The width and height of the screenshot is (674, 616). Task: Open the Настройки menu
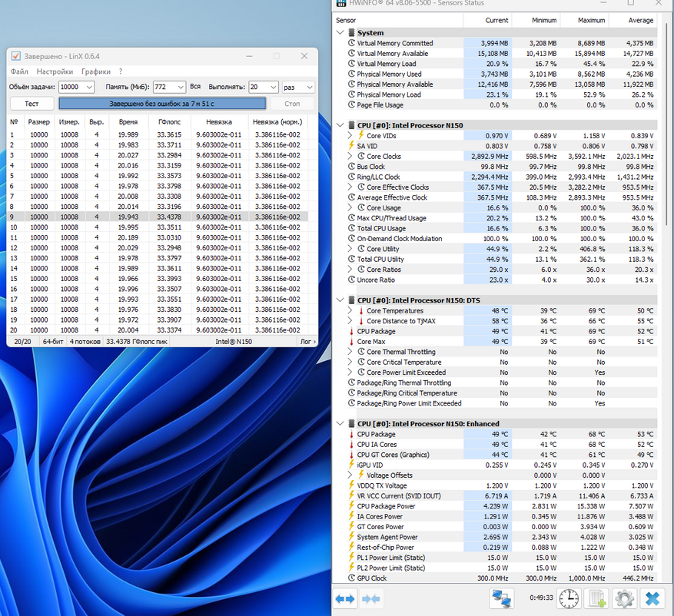tap(55, 71)
